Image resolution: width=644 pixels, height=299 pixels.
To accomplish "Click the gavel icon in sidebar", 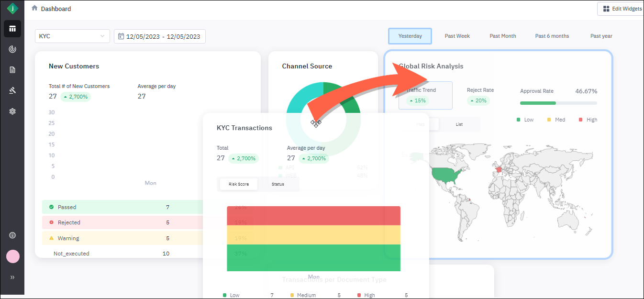I will coord(12,90).
